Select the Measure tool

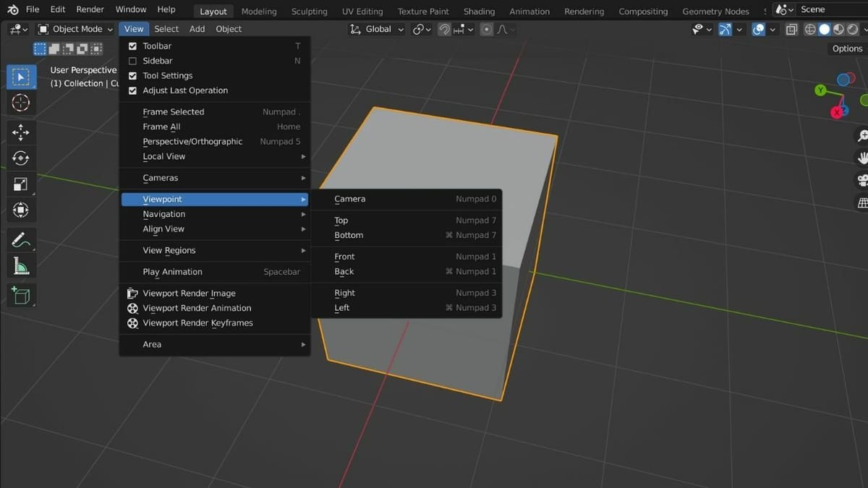click(21, 266)
